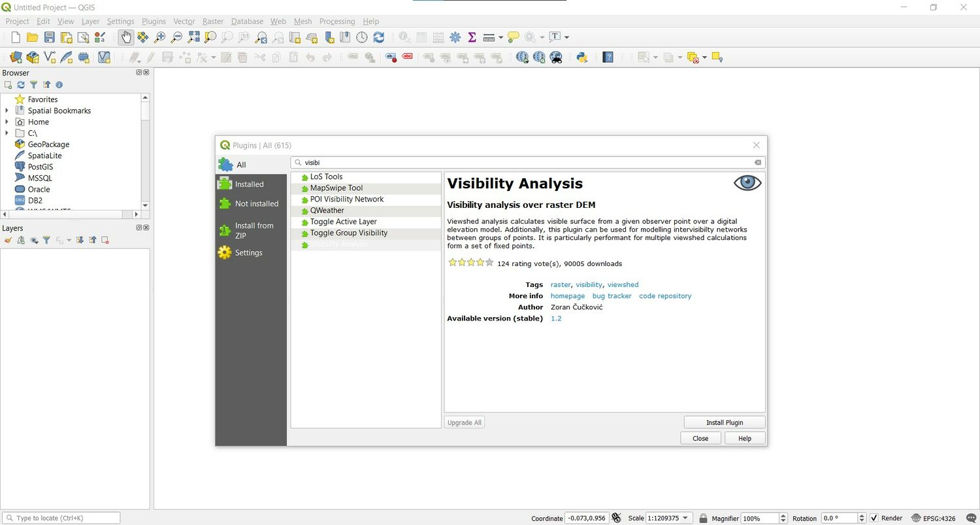Activate the Identify Features tool
This screenshot has width=980, height=525.
(404, 37)
